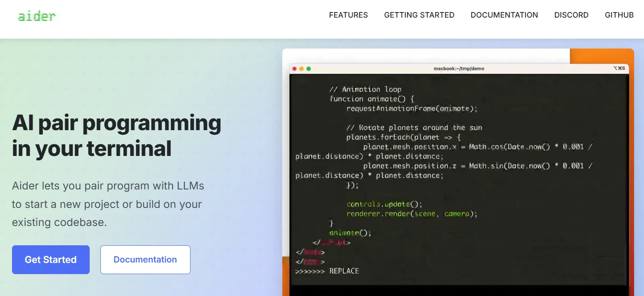Click the "controls.update();" code line
Screen dimensions: 644x296
click(384, 204)
